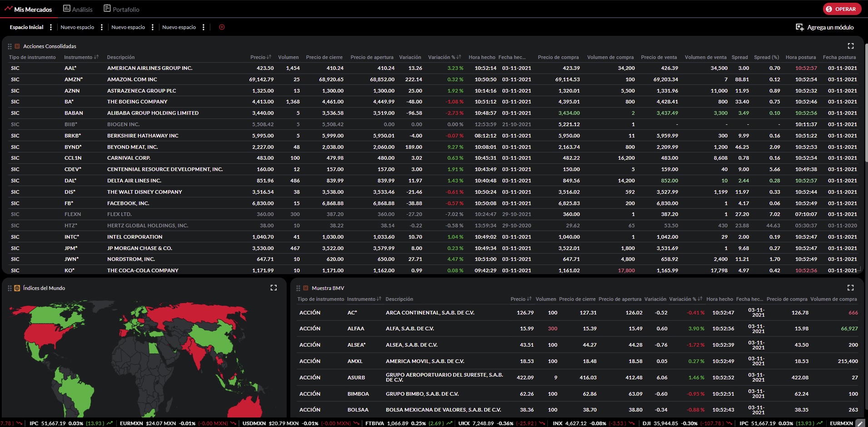The width and height of the screenshot is (868, 427).
Task: Expand the Acciones Consolidadas panel to fullscreen
Action: [850, 46]
